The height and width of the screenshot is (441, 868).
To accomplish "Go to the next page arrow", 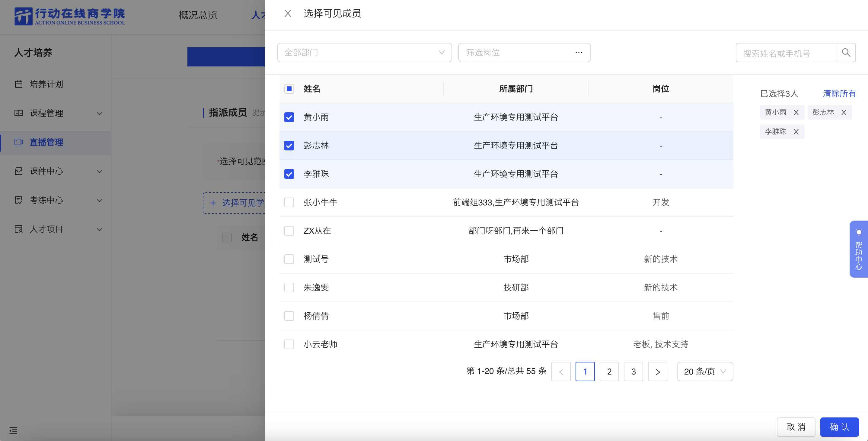I will click(657, 372).
